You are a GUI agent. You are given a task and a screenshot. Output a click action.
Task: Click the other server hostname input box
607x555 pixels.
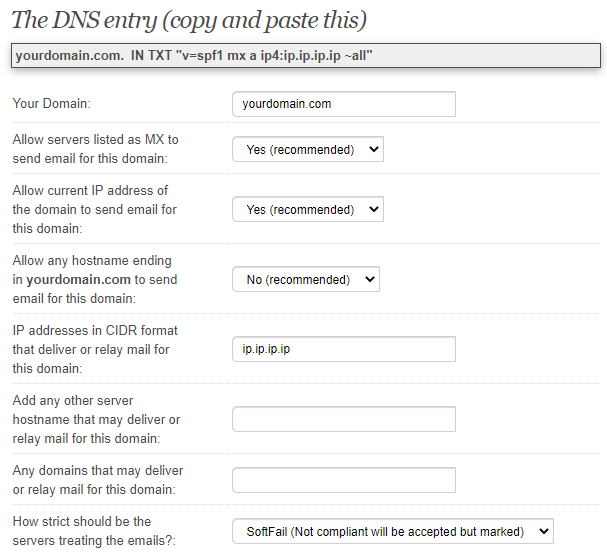pyautogui.click(x=343, y=419)
